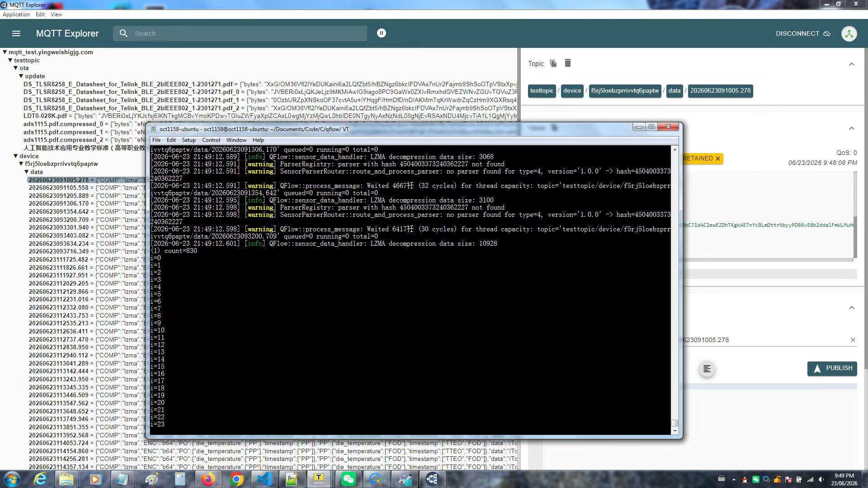Switch to Tera Term terminal in taskbar
Screen dimensions: 868x488
[319, 479]
